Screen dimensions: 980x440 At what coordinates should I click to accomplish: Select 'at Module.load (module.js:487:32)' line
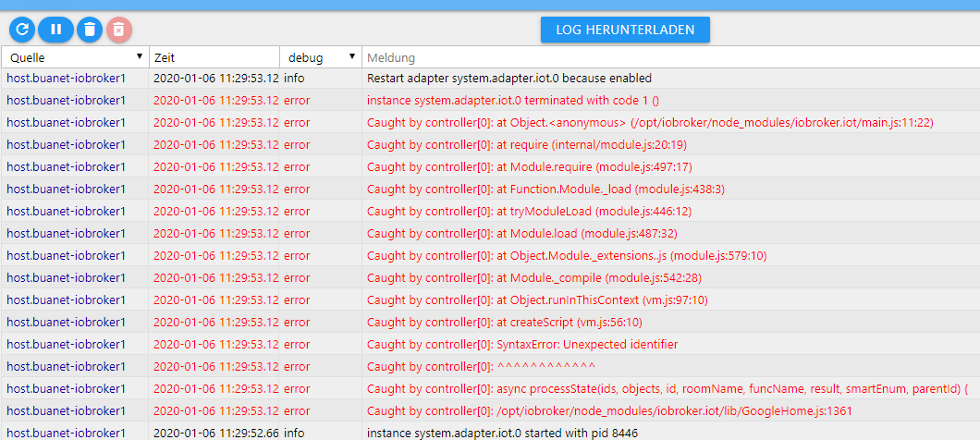pyautogui.click(x=521, y=233)
